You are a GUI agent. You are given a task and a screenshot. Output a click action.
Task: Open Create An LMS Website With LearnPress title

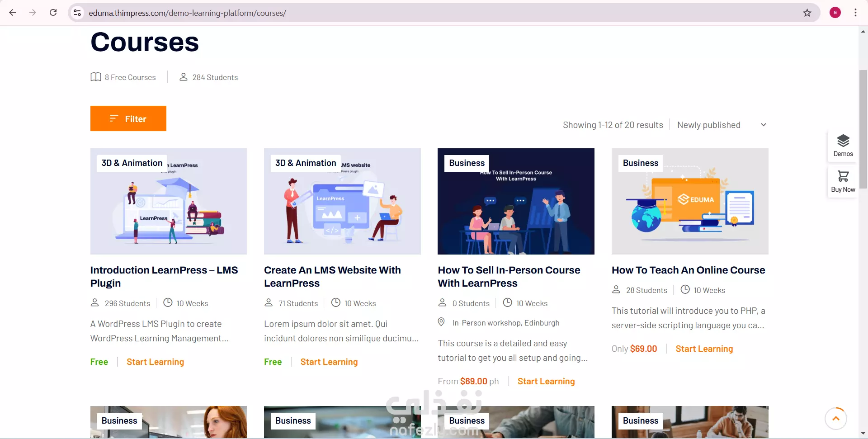coord(332,276)
